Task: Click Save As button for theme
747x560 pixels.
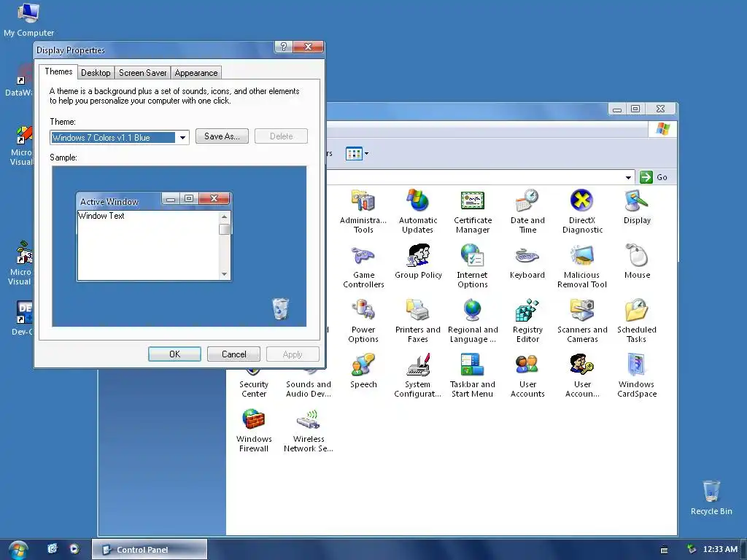Action: [x=222, y=136]
